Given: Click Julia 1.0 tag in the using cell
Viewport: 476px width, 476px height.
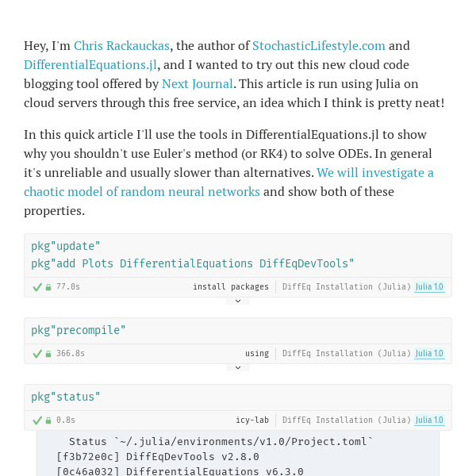Looking at the screenshot, I should pyautogui.click(x=429, y=353).
